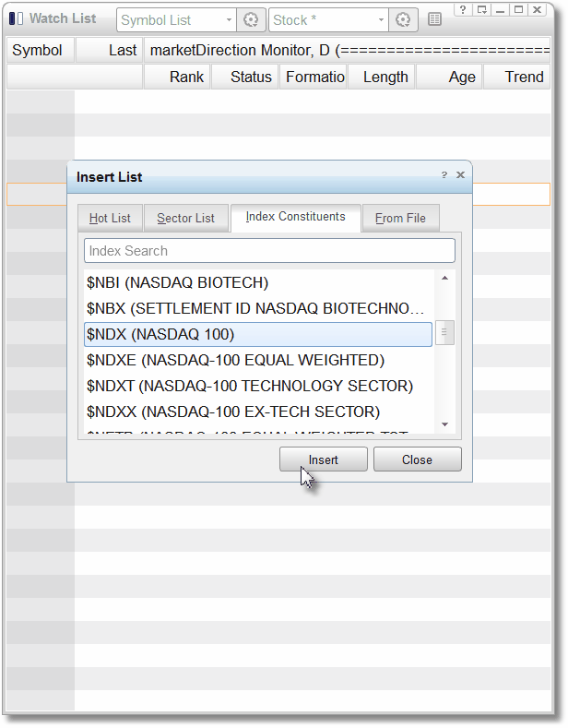This screenshot has height=728, width=568.
Task: Minimize the Watch List window
Action: (501, 9)
